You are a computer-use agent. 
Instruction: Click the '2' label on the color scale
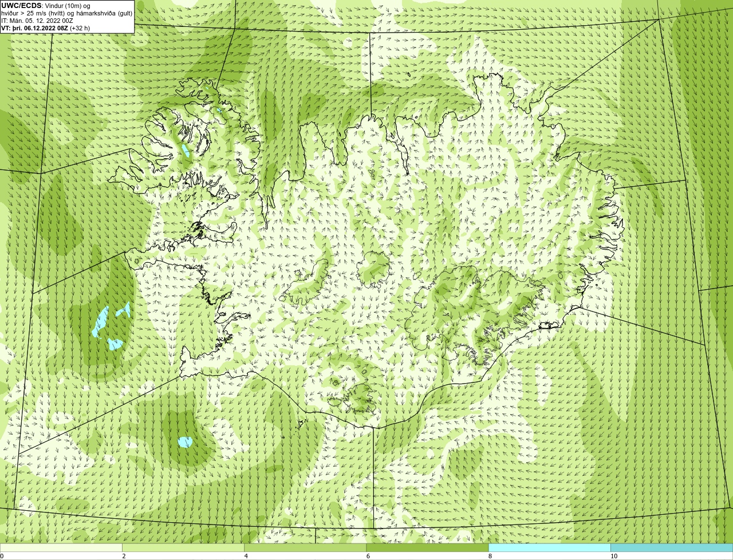[124, 556]
